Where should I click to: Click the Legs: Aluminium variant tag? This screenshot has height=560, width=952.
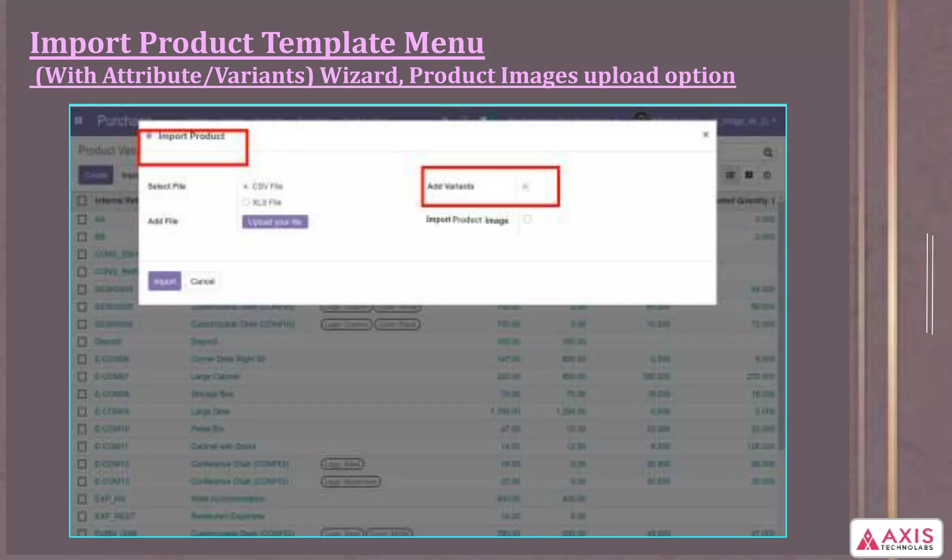click(351, 481)
